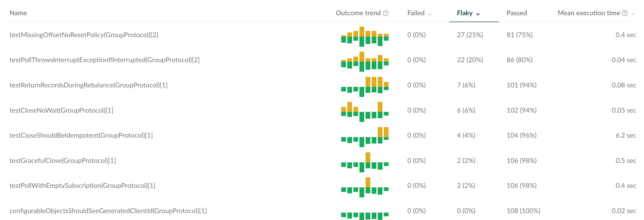The image size is (644, 220).
Task: Click the Mean execution time help icon
Action: (625, 13)
